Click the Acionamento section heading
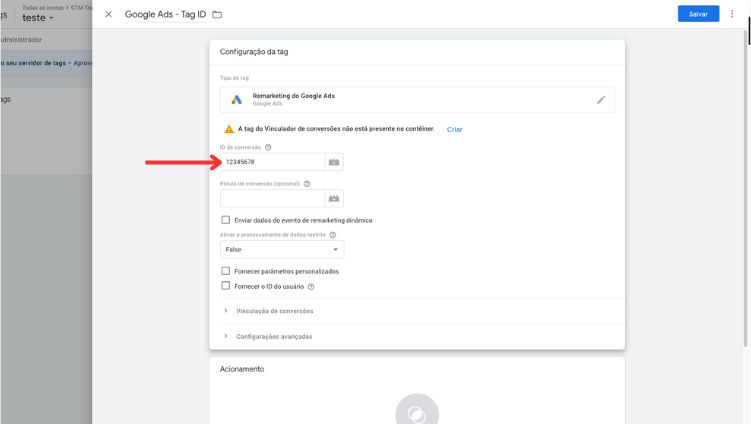 242,369
